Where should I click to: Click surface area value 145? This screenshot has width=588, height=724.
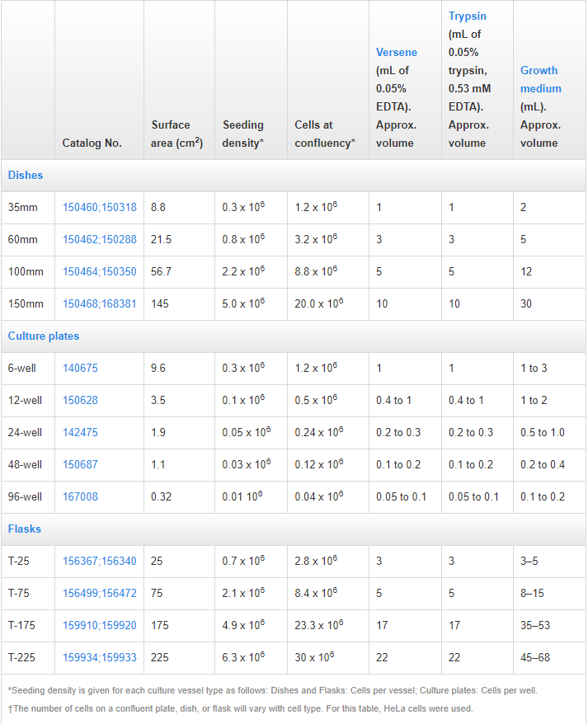(160, 303)
